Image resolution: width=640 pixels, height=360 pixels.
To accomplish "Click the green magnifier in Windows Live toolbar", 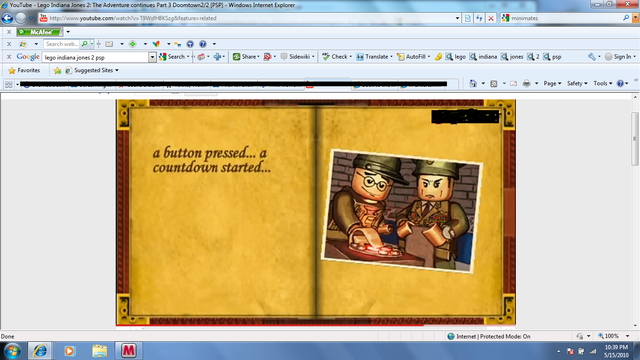I will 84,44.
